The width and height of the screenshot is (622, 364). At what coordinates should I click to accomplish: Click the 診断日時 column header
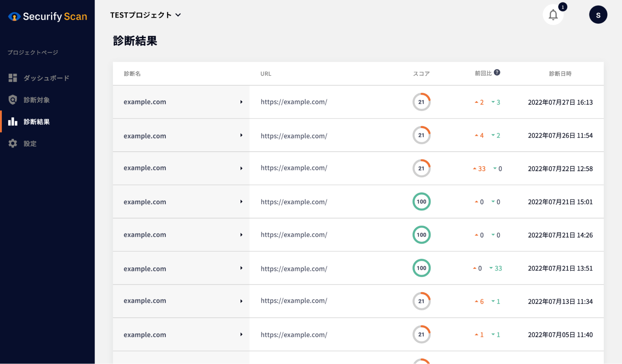tap(560, 74)
